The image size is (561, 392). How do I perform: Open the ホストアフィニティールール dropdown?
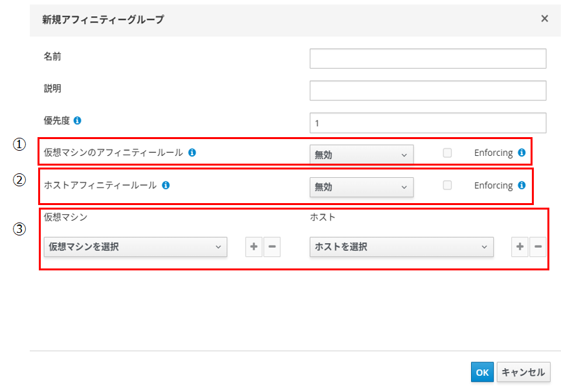[361, 187]
